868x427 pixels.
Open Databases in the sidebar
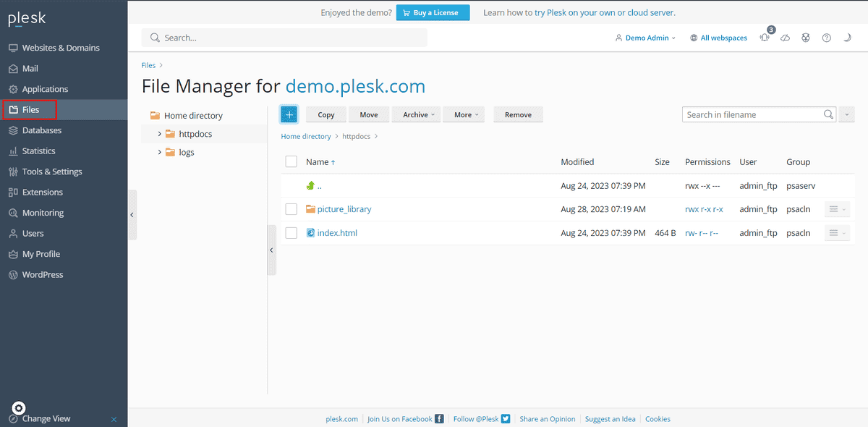pos(42,130)
